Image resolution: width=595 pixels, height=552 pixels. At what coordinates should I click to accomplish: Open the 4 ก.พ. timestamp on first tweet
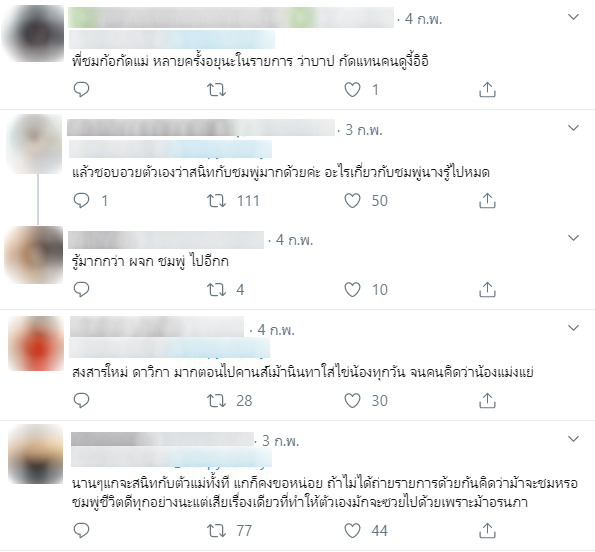423,19
